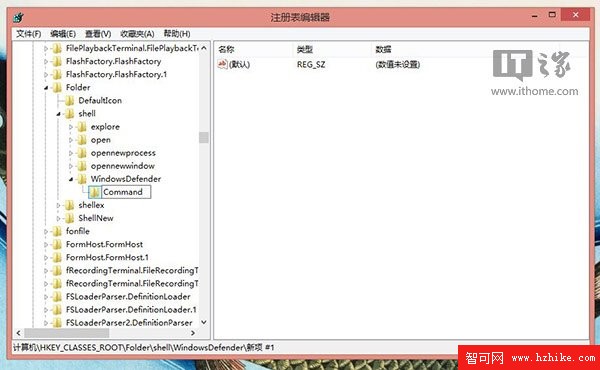Click the FSLoaderParser.DefinitionLoader.1 folder icon
The height and width of the screenshot is (370, 600).
pyautogui.click(x=57, y=310)
